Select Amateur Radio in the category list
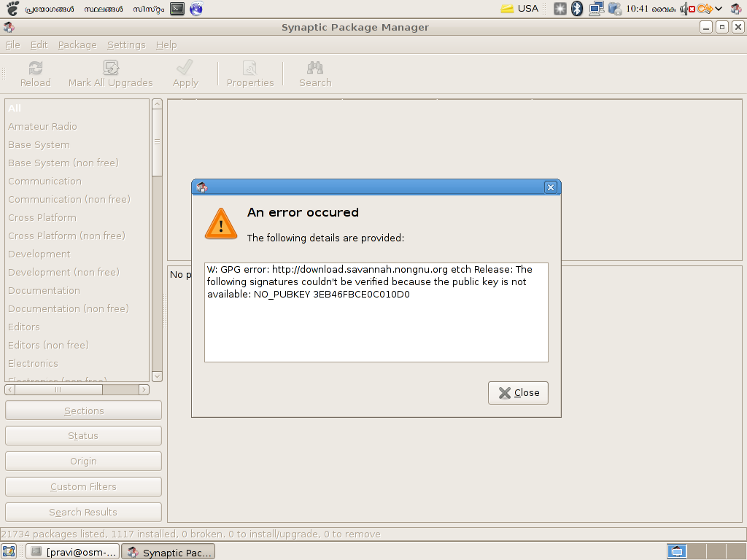 coord(42,126)
